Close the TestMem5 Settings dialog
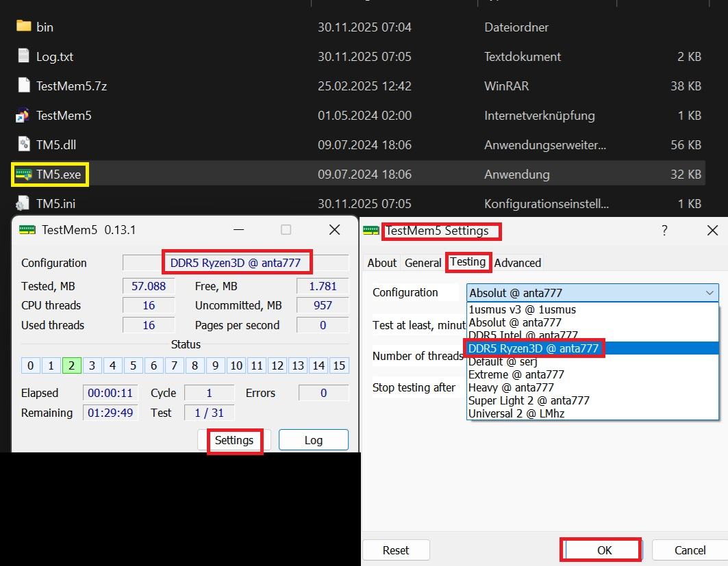The height and width of the screenshot is (566, 728). coord(712,230)
